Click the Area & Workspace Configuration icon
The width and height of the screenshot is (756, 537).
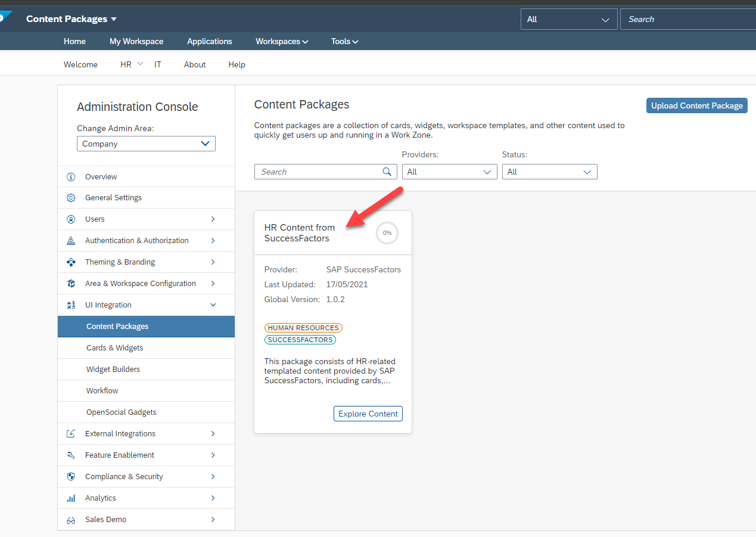(71, 284)
